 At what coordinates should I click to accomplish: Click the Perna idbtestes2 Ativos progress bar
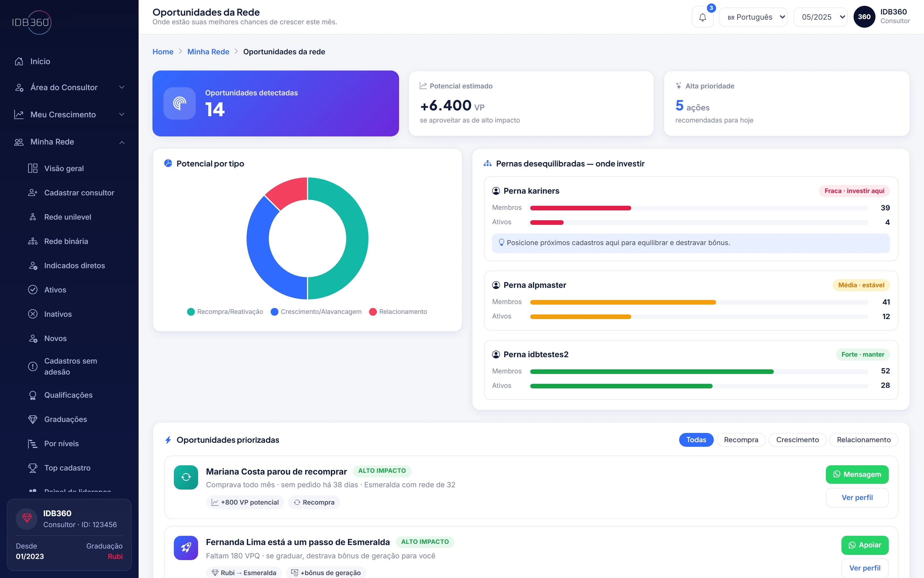(699, 386)
